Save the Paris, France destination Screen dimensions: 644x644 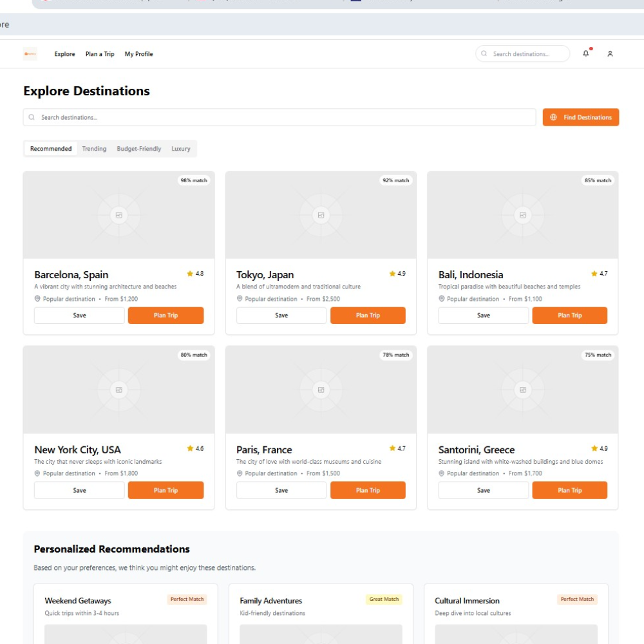pyautogui.click(x=281, y=490)
